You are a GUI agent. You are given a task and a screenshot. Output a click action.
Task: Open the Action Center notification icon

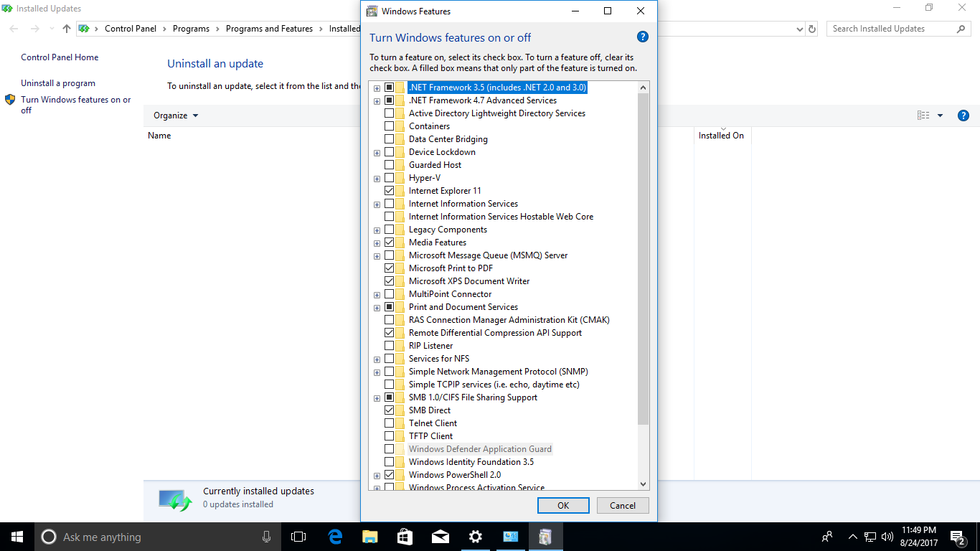pos(957,537)
